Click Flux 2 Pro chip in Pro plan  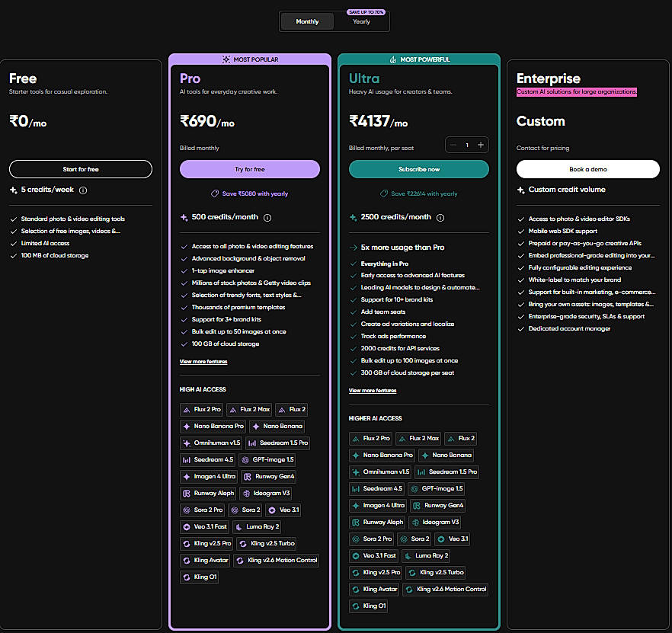tap(201, 409)
